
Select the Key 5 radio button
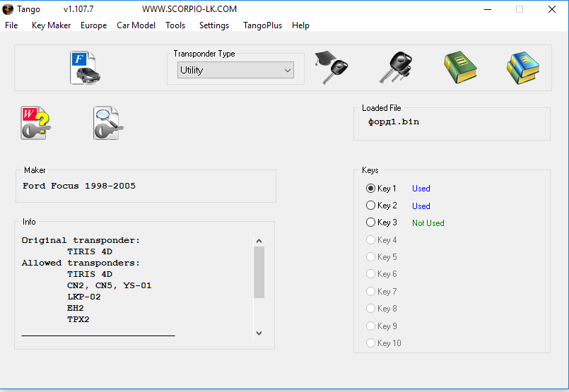click(370, 256)
